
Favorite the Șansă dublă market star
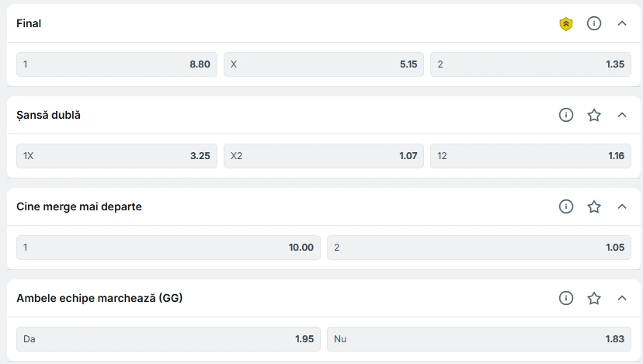(594, 115)
